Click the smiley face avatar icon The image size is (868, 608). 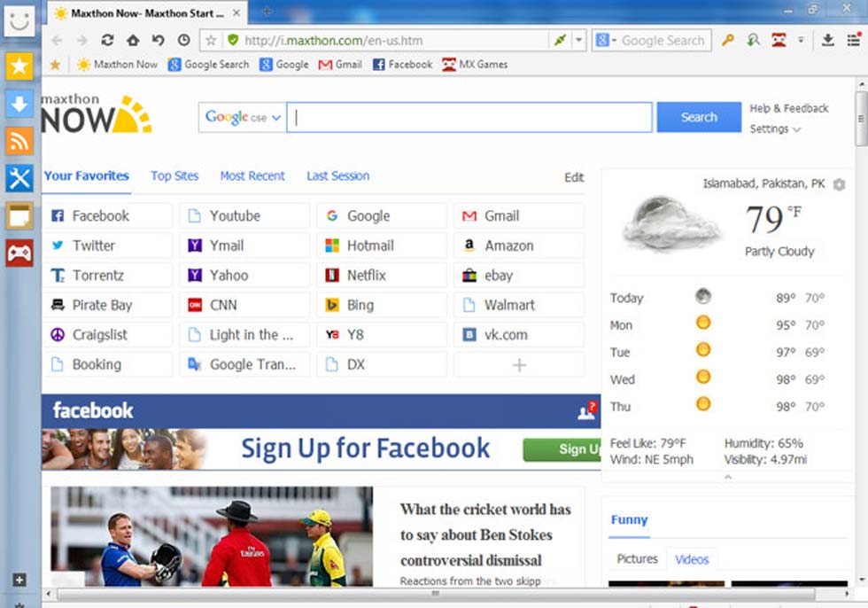point(19,20)
